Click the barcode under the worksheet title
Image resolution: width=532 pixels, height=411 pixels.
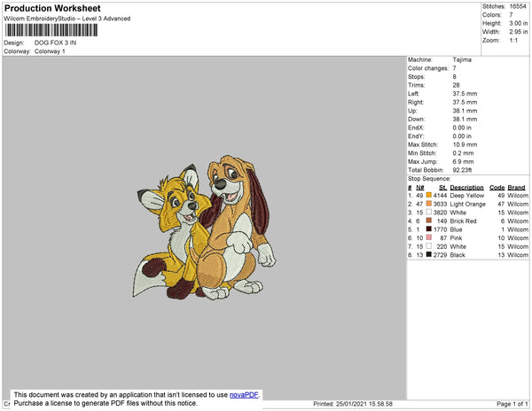point(51,30)
